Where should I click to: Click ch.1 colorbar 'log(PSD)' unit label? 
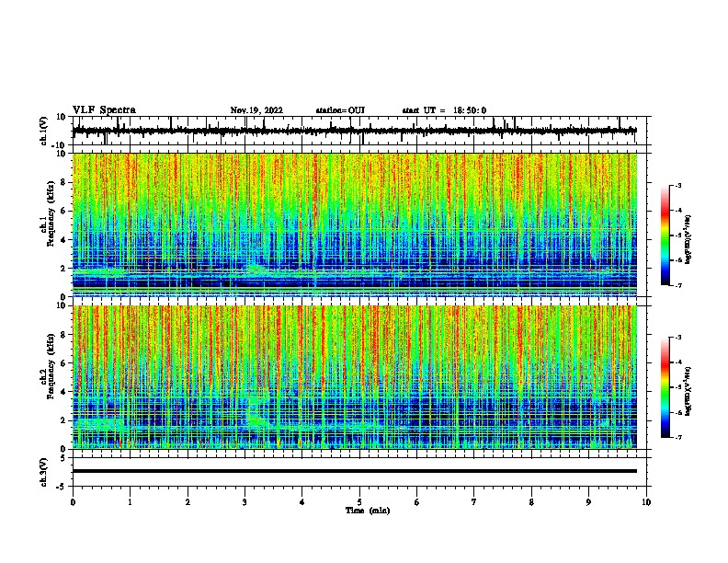688,239
